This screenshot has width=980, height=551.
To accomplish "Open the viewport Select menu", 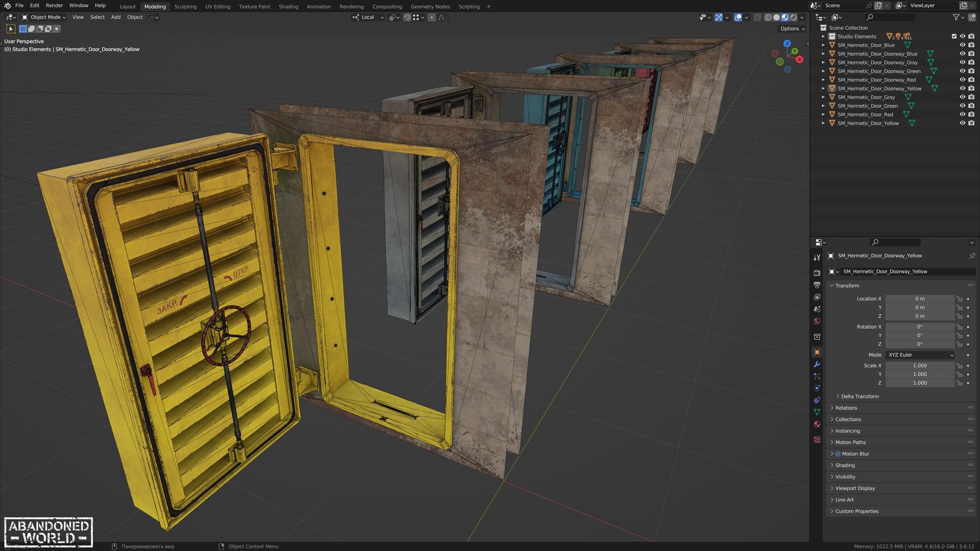I will click(97, 17).
